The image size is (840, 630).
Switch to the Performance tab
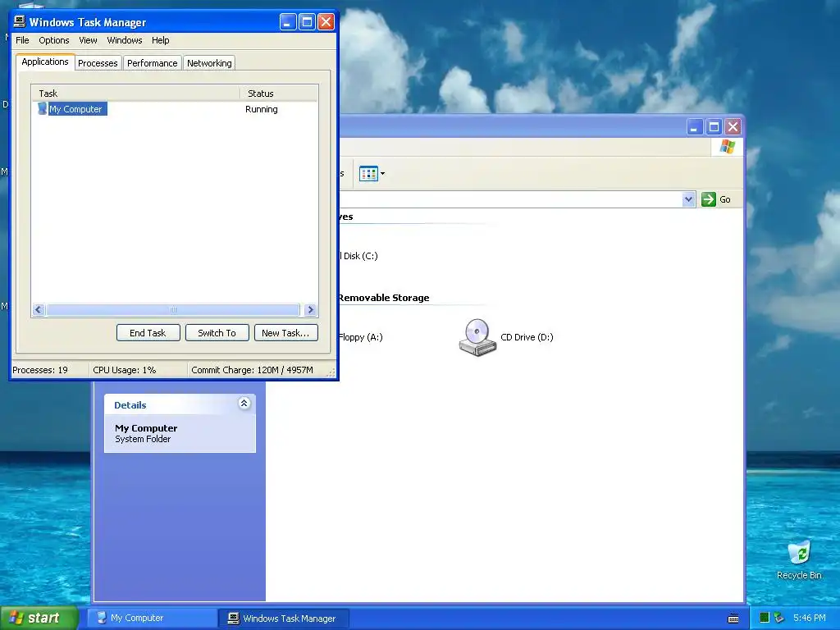pyautogui.click(x=152, y=63)
